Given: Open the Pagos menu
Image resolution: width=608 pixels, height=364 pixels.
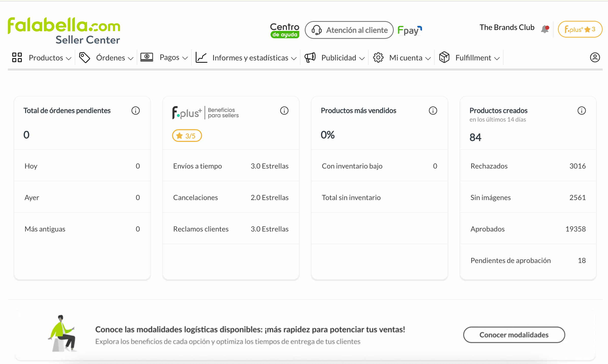Looking at the screenshot, I should (x=170, y=58).
